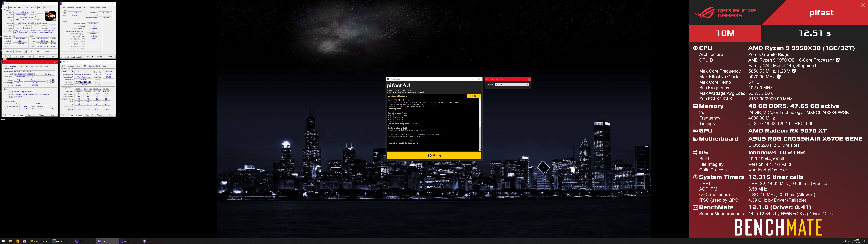Image resolution: width=868 pixels, height=244 pixels.
Task: Expand Tools arrow in CPU-Z SPD window
Action: pyautogui.click(x=93, y=115)
